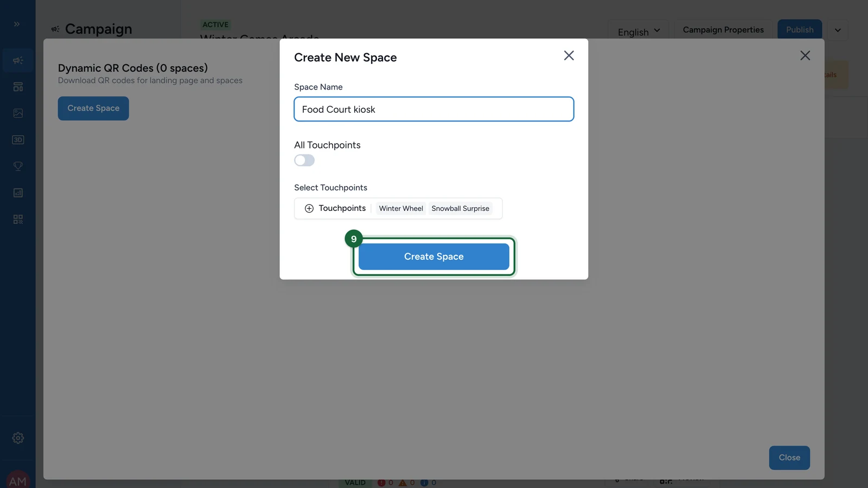The width and height of the screenshot is (868, 488).
Task: Open the trophy rewards icon in sidebar
Action: (18, 166)
